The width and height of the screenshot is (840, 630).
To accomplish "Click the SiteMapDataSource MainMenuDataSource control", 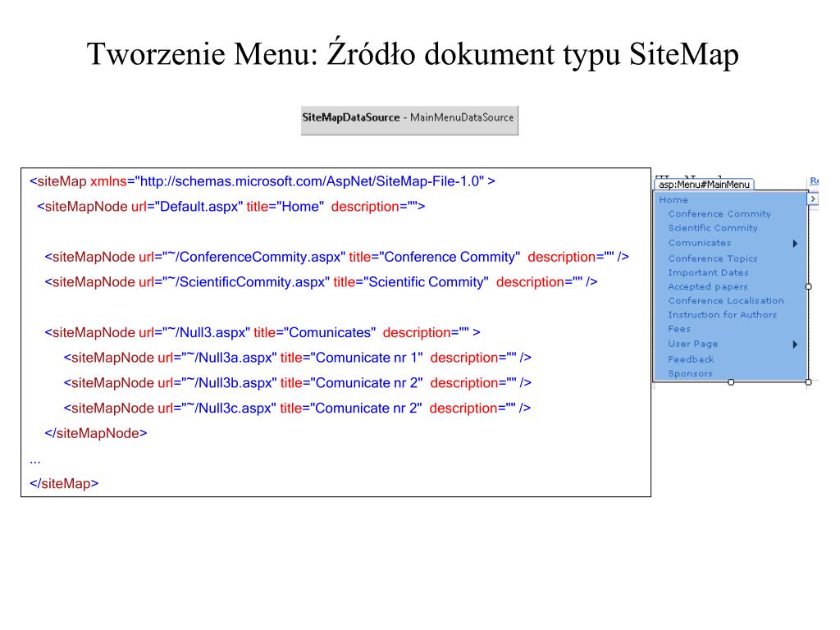I will point(409,121).
